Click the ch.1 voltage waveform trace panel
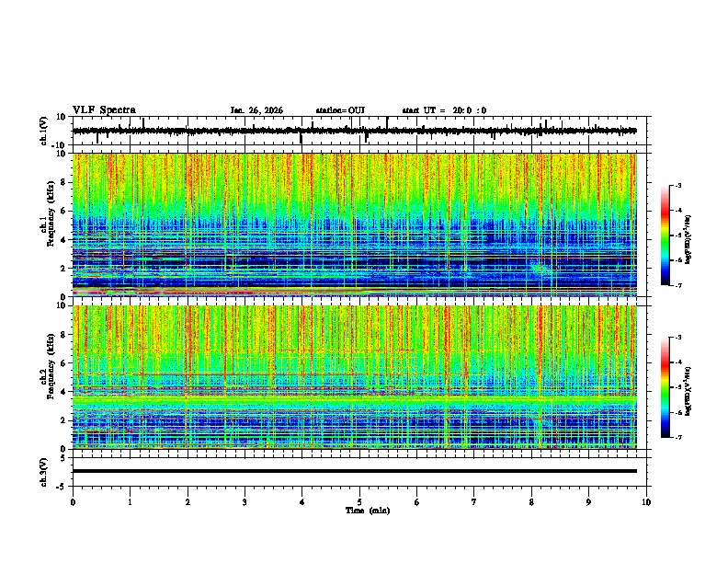 click(x=361, y=131)
